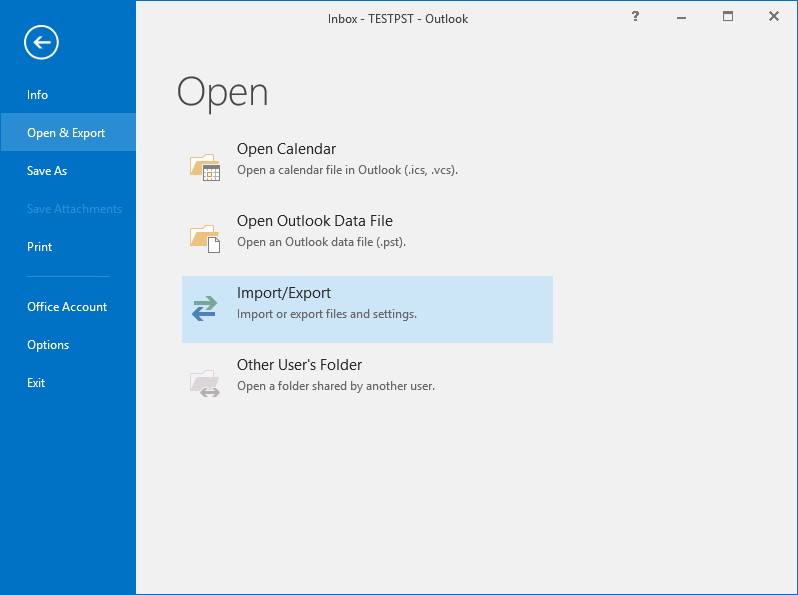Go to Office Account
Viewport: 798px width, 595px height.
(x=67, y=307)
